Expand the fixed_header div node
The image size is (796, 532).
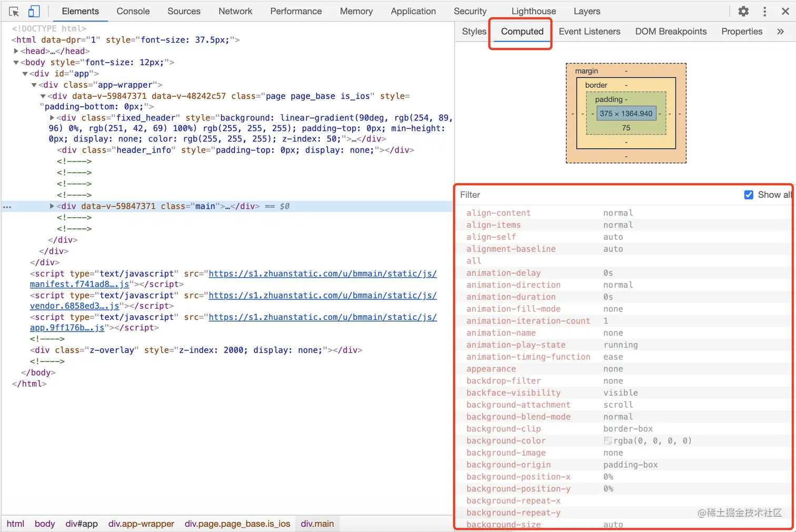coord(52,118)
